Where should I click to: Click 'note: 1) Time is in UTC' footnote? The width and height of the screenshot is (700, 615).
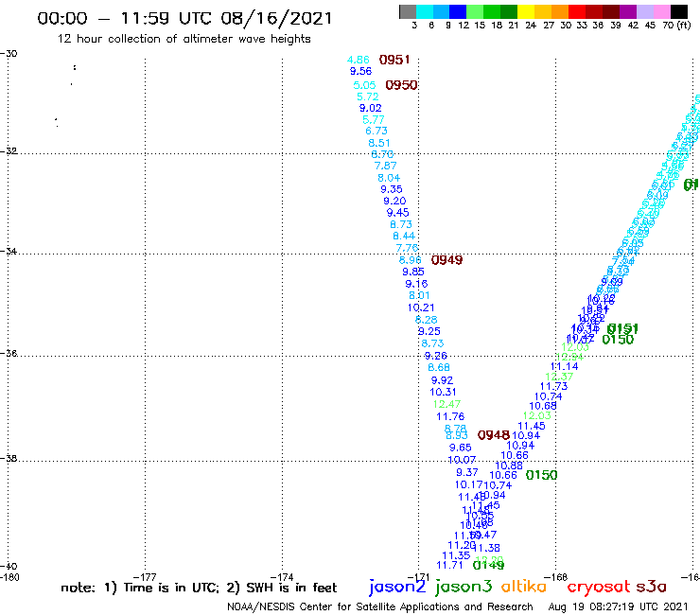(140, 588)
